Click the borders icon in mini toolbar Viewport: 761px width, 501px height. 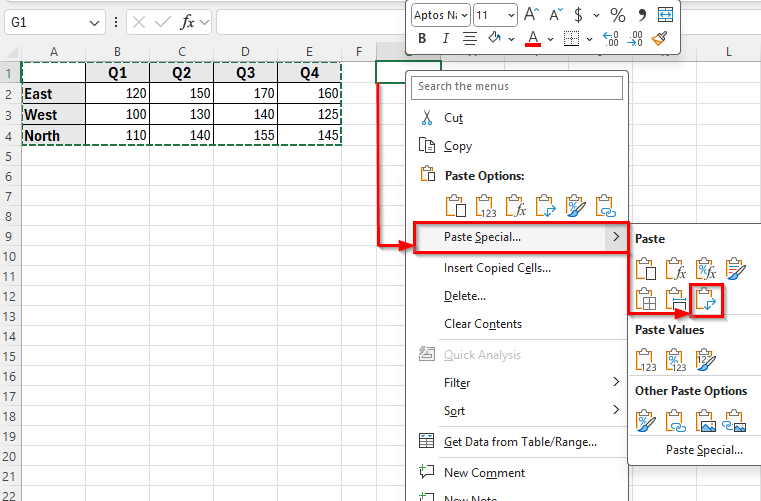[x=571, y=38]
